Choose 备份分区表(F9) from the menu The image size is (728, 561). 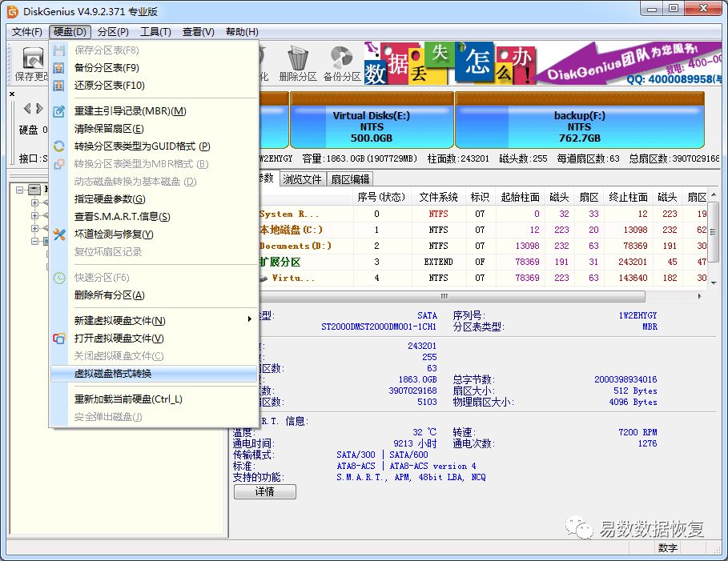154,68
